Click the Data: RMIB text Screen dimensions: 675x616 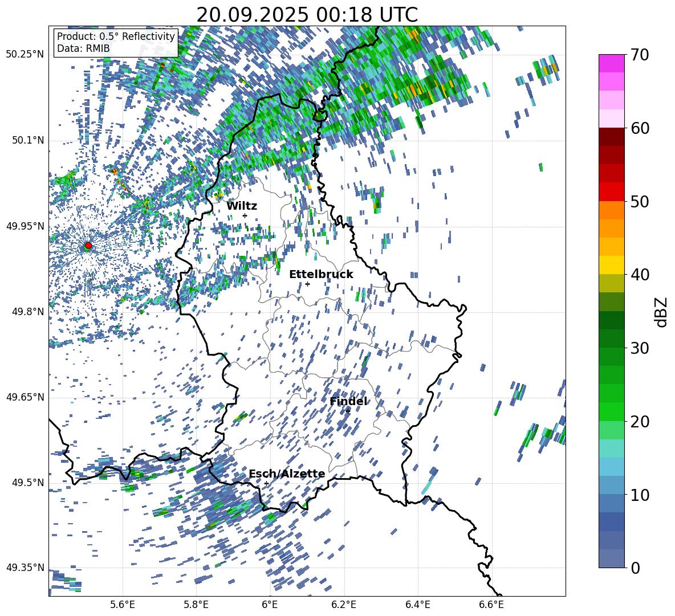coord(83,48)
